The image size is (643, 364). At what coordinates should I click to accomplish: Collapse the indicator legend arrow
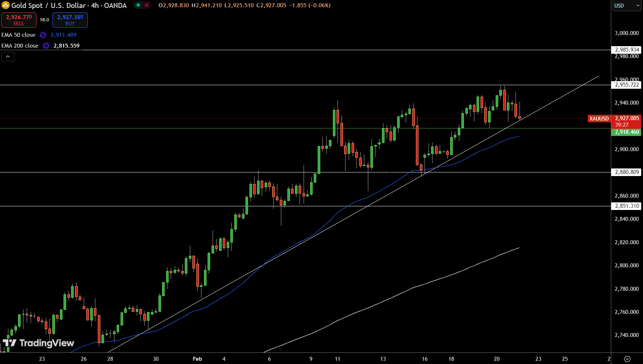pos(8,57)
